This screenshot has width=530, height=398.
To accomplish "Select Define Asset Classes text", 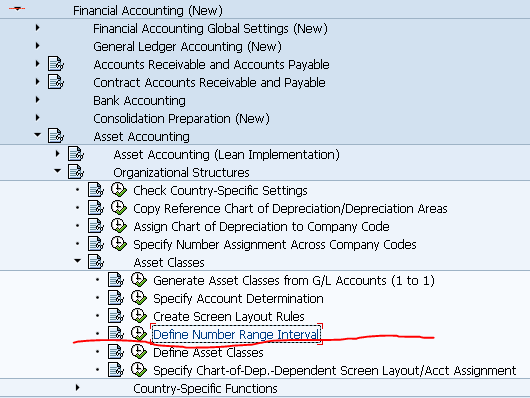I will [x=208, y=352].
